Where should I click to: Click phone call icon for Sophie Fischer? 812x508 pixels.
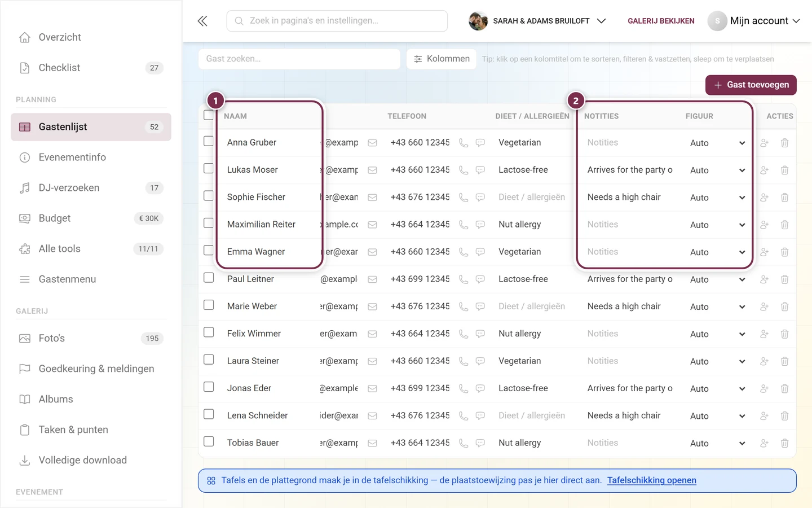(x=464, y=198)
